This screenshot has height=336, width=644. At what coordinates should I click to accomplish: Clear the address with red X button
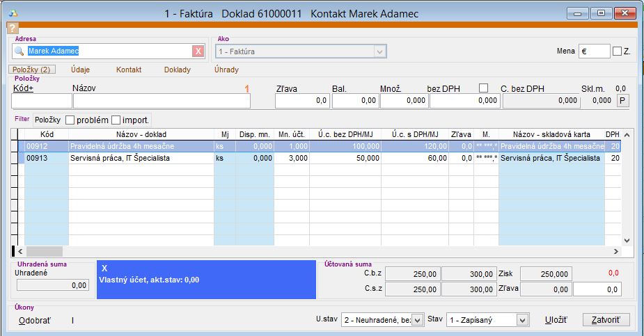pos(198,51)
